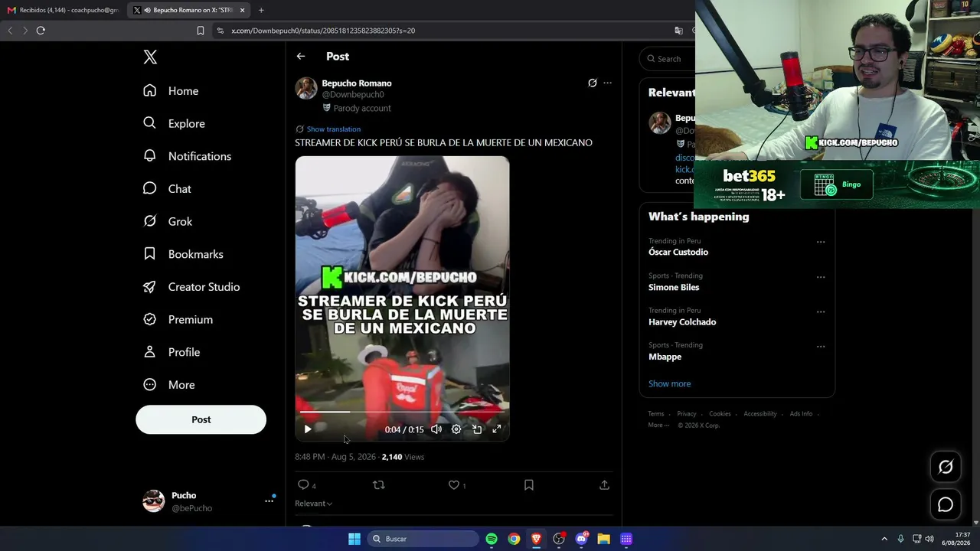Open the Terms footer link
This screenshot has height=551, width=980.
656,414
